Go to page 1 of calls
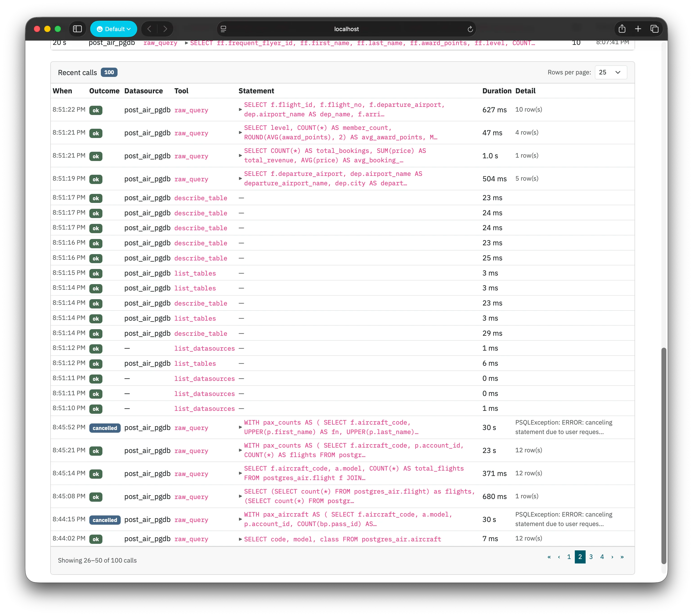This screenshot has height=616, width=693. click(x=569, y=557)
